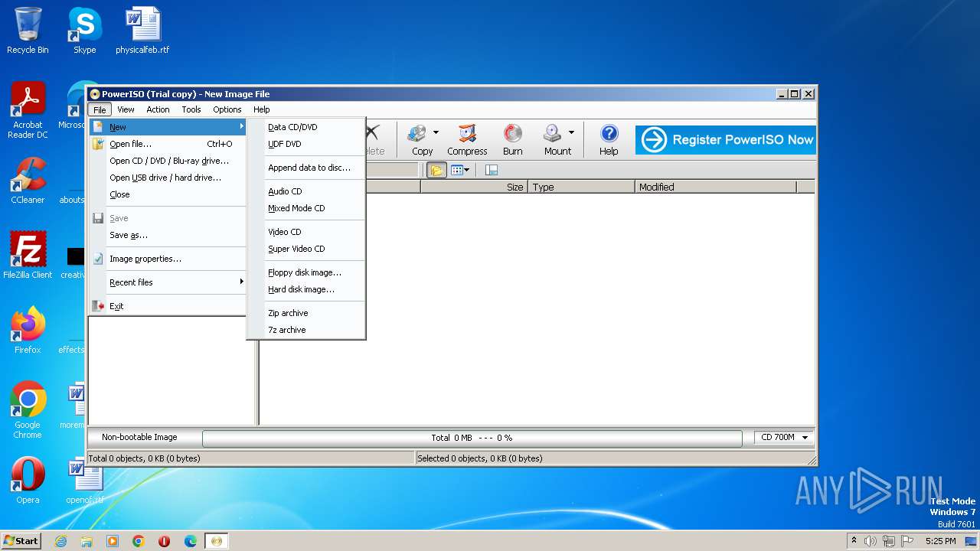Choose Append data to disc...
Image resolution: width=980 pixels, height=551 pixels.
305,168
